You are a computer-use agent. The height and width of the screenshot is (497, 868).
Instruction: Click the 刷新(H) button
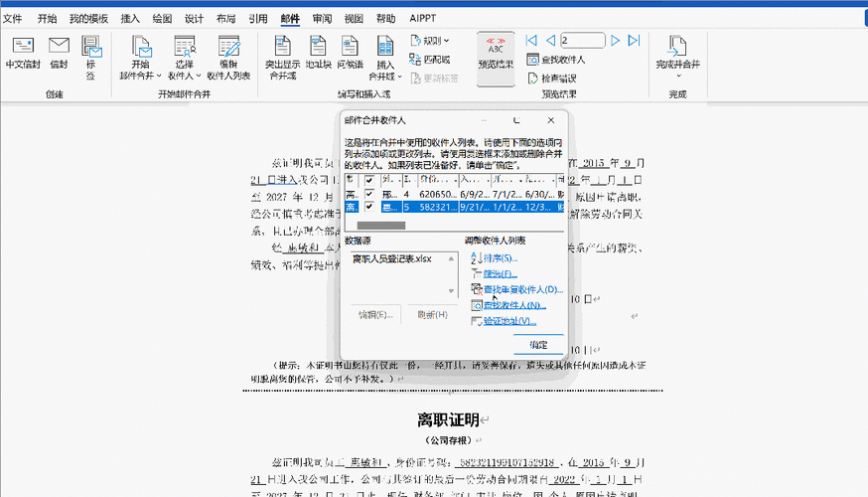point(432,315)
